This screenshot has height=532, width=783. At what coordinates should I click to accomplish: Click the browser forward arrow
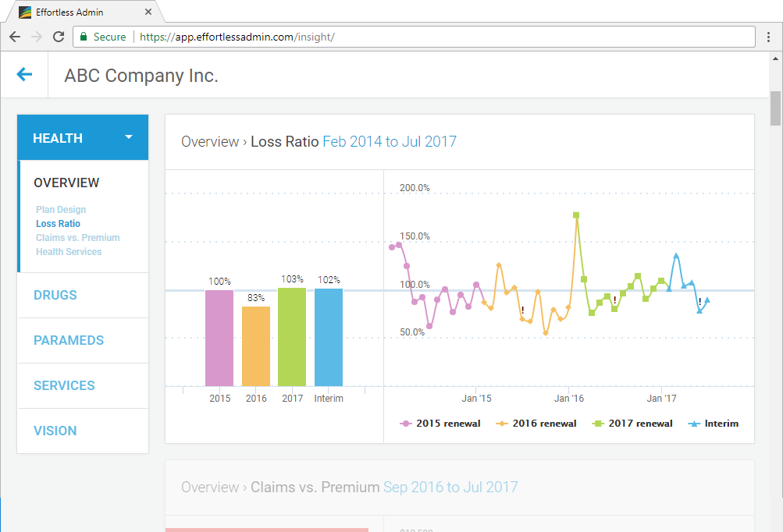[x=36, y=37]
